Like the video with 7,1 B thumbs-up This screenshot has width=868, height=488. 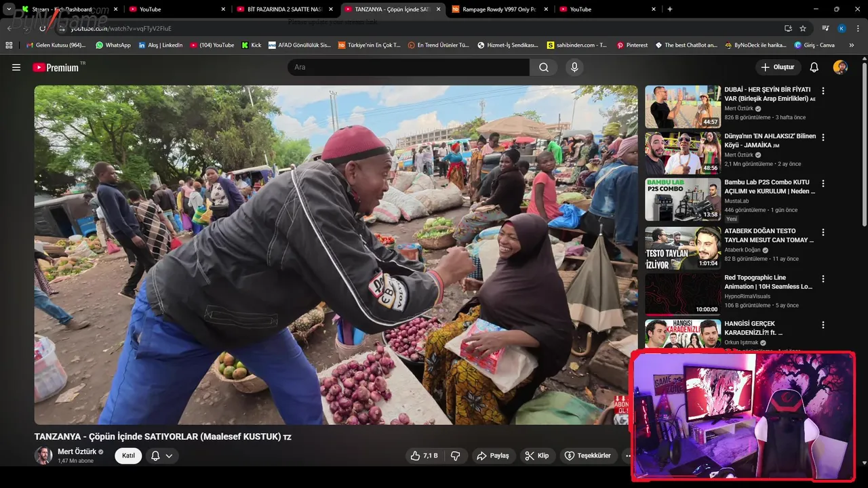[424, 455]
